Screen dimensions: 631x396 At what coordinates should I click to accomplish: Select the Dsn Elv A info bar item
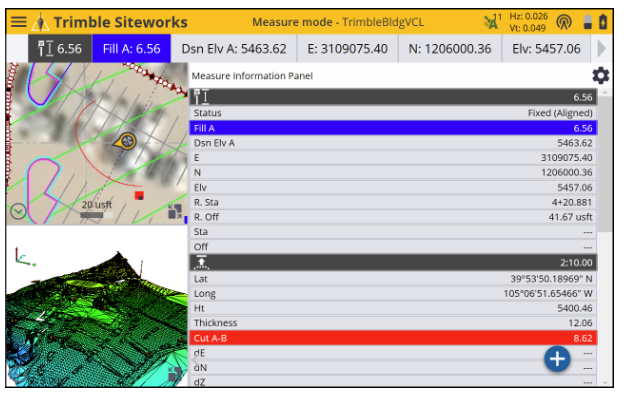(234, 49)
